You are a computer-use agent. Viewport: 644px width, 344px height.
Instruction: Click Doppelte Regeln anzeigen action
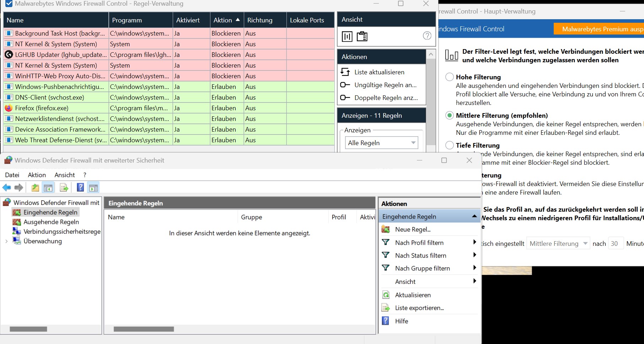pyautogui.click(x=386, y=97)
